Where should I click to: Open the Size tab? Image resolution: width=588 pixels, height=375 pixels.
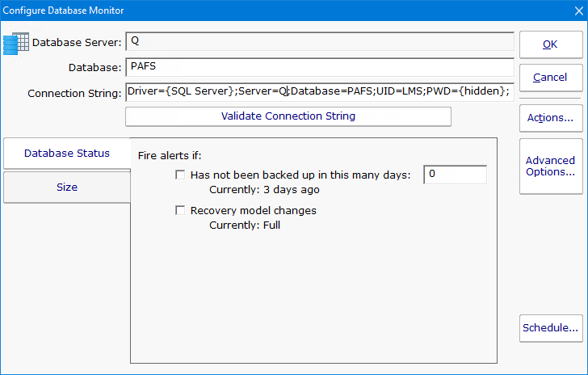tap(67, 187)
